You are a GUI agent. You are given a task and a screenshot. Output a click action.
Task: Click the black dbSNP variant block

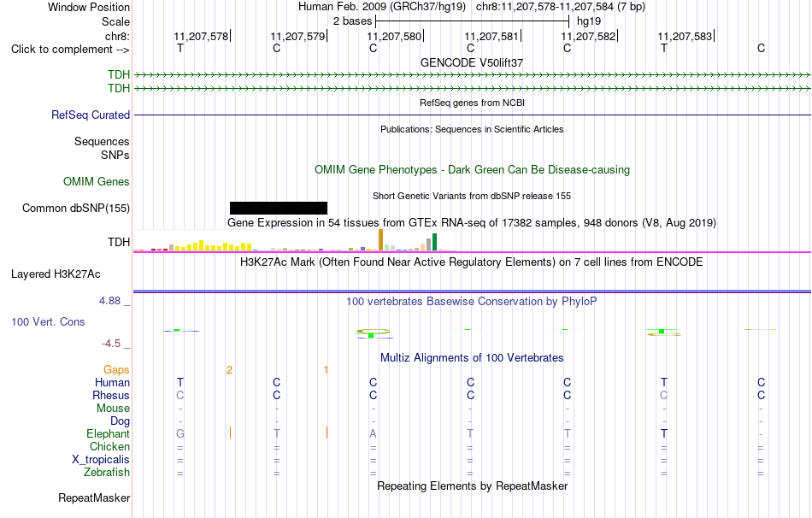[x=279, y=208]
